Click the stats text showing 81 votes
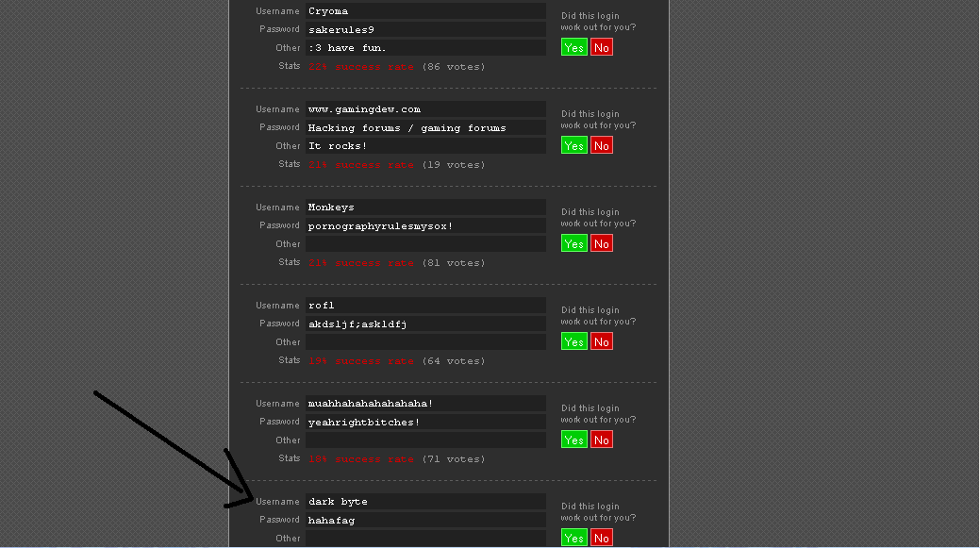This screenshot has width=980, height=548. tap(396, 263)
